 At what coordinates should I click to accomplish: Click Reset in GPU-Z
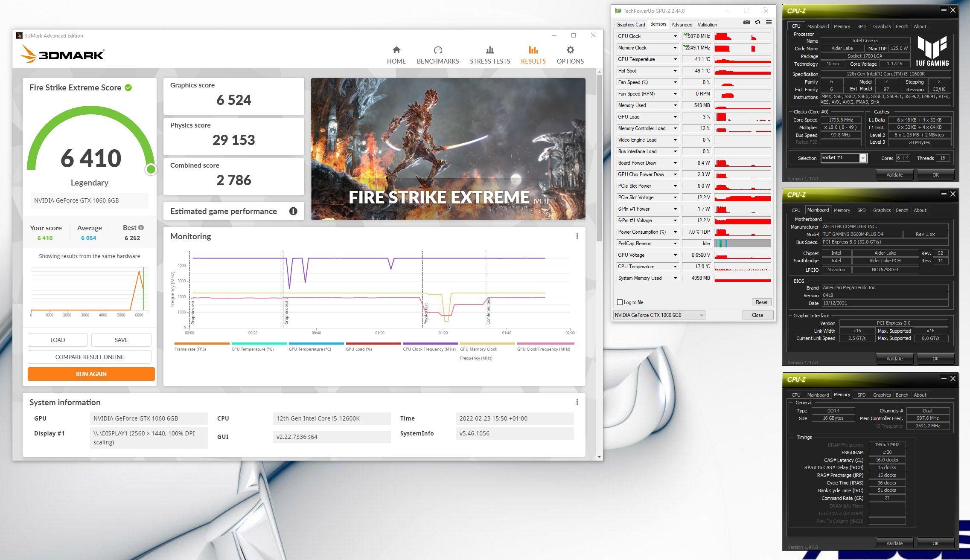point(761,302)
